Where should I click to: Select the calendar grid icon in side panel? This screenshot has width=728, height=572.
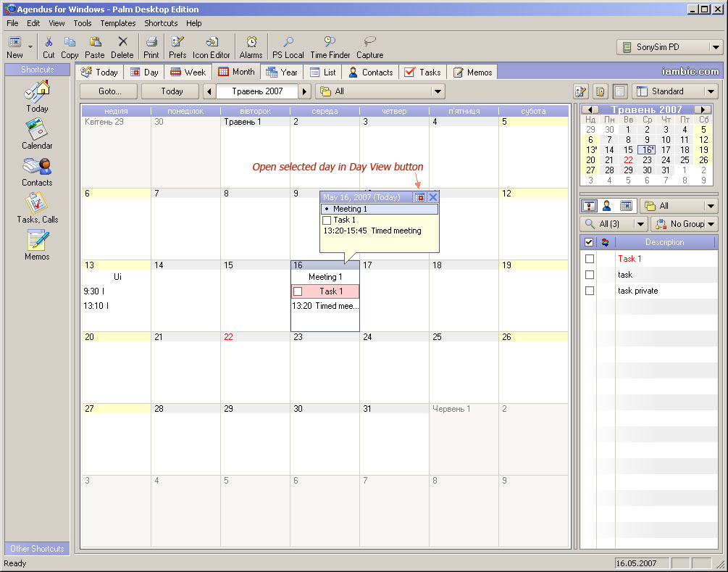coord(626,206)
